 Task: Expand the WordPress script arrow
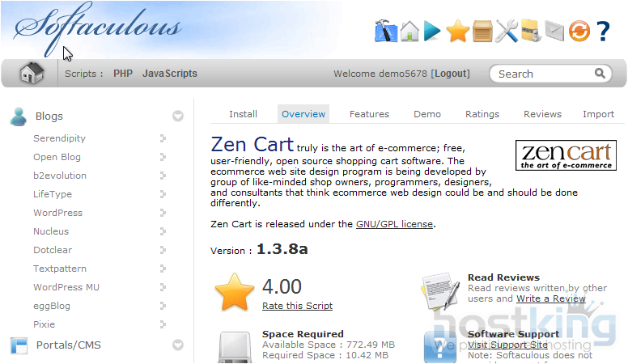[x=163, y=214]
